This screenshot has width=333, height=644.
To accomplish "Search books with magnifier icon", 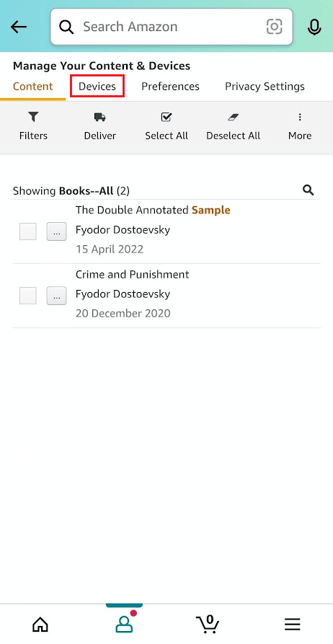I will click(308, 190).
